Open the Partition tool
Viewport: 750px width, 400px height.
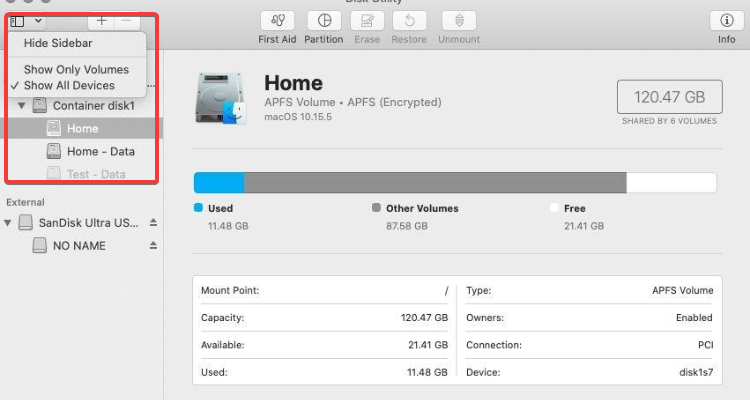[324, 21]
